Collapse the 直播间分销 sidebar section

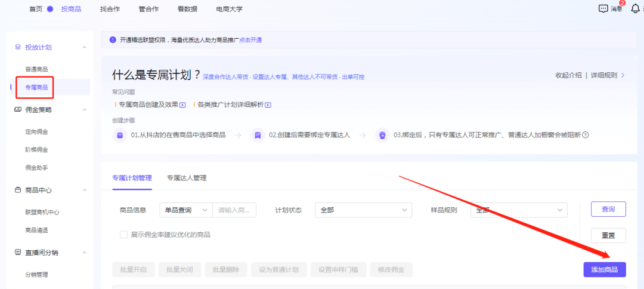(x=85, y=252)
